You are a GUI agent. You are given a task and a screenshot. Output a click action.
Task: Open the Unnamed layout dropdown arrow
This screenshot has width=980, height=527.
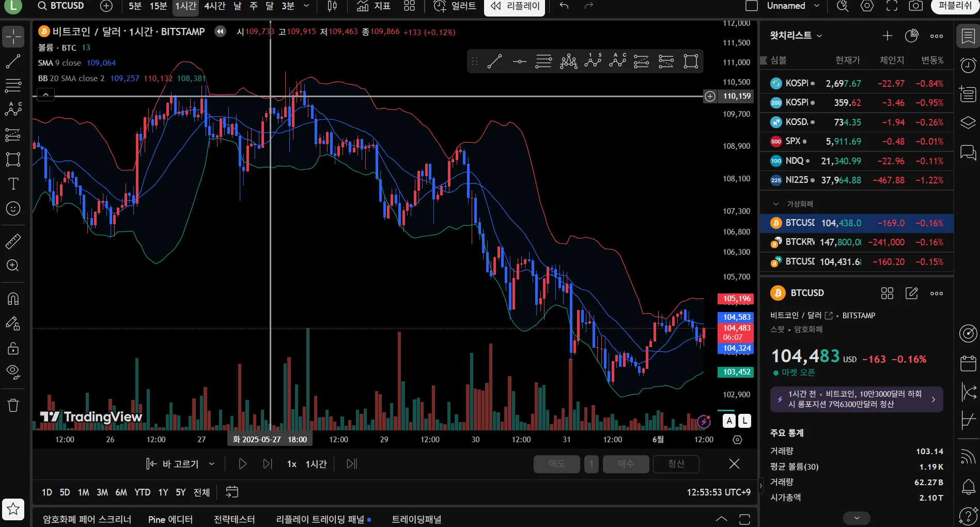(x=817, y=6)
